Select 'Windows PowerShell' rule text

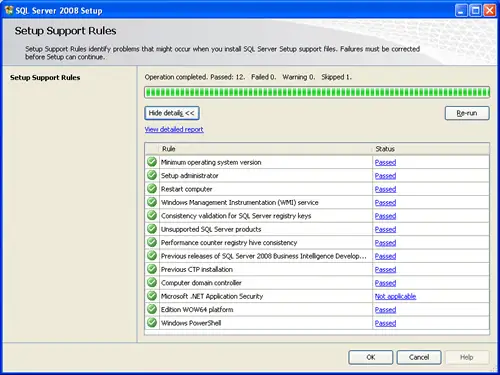191,323
